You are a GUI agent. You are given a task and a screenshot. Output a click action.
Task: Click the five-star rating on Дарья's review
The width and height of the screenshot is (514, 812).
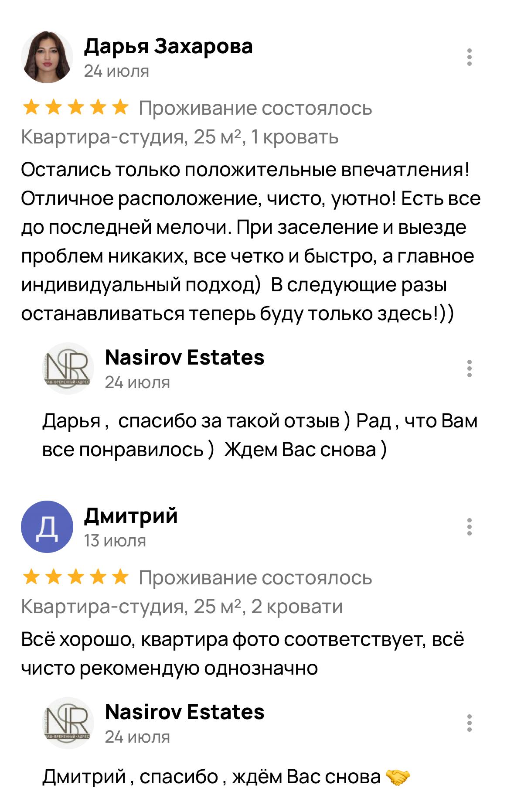coord(75,108)
